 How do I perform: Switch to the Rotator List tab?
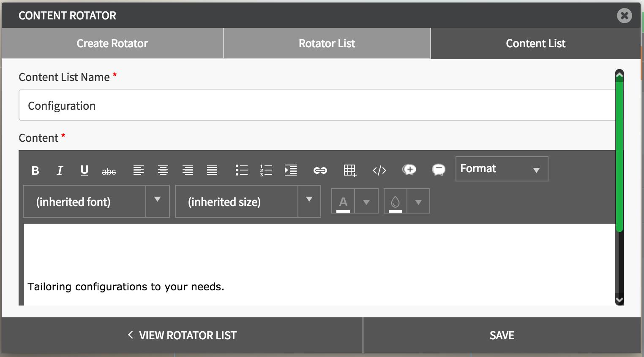tap(327, 43)
